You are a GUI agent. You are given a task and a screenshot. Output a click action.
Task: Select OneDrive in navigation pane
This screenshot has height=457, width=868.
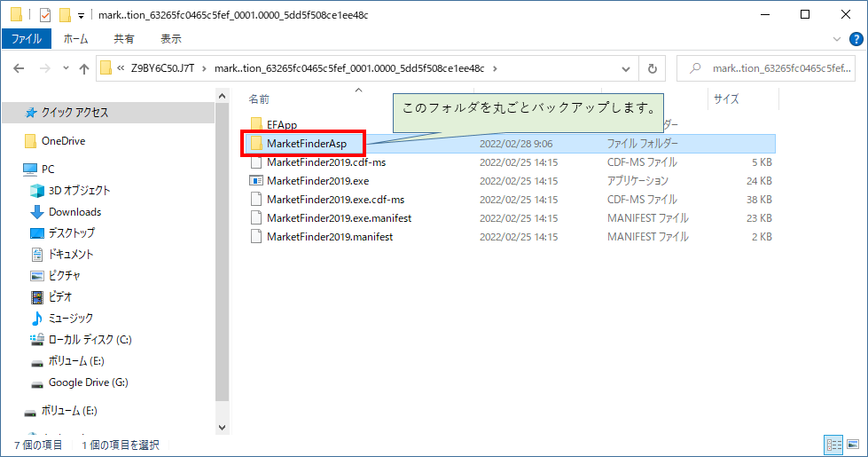click(63, 141)
